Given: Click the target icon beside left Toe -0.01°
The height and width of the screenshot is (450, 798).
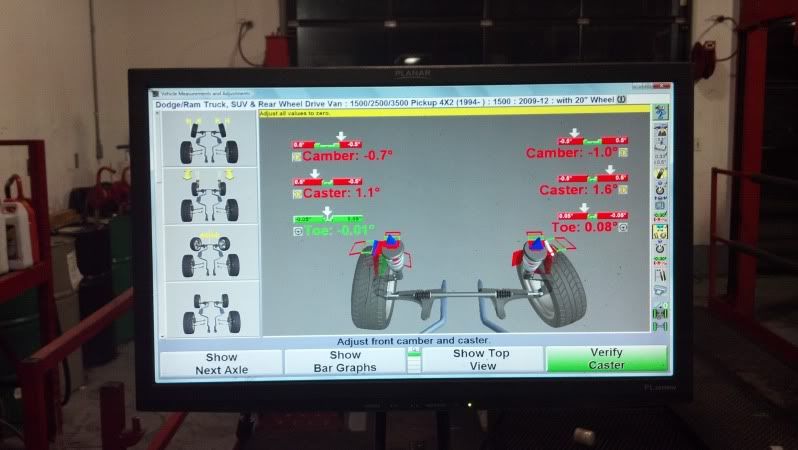Looking at the screenshot, I should coord(298,232).
